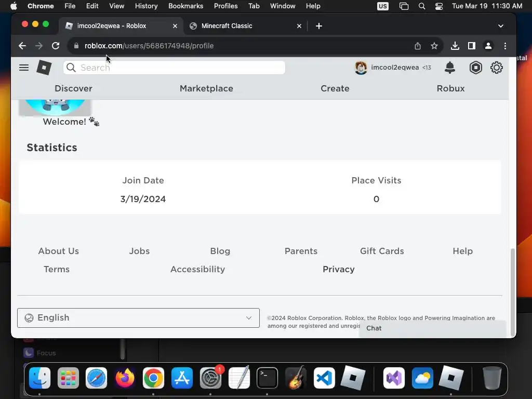Reload the Roblox profile page
This screenshot has width=532, height=399.
coord(56,46)
